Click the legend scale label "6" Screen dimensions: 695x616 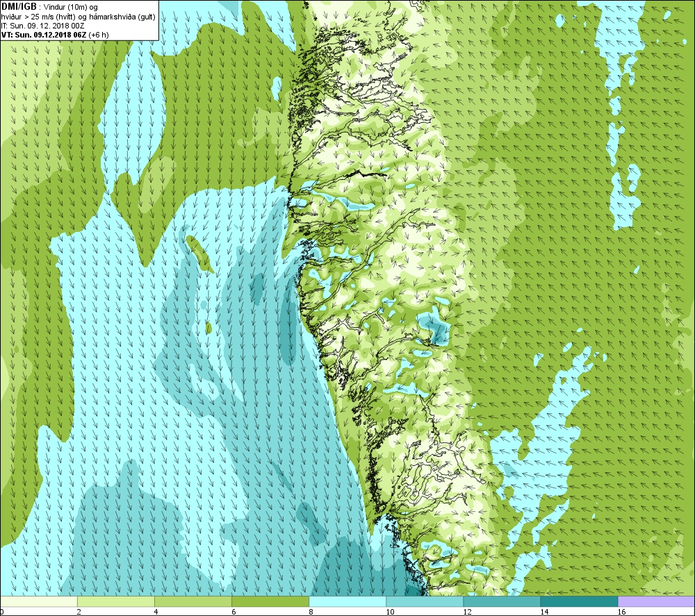click(x=234, y=612)
